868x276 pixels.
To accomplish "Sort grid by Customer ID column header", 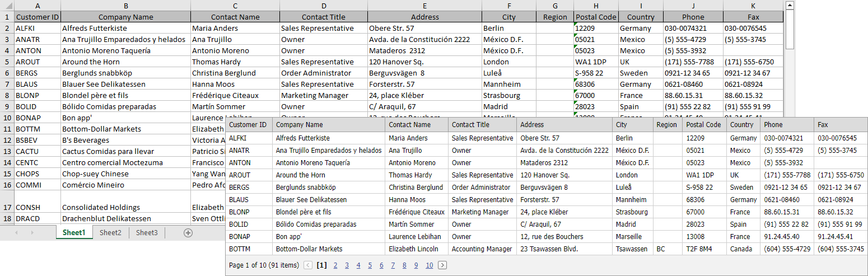I will [249, 125].
